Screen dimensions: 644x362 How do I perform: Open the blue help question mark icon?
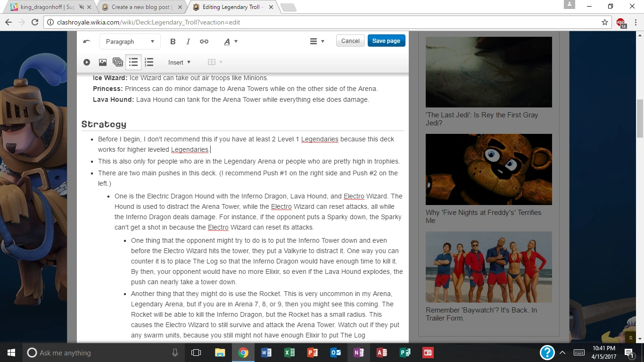[547, 353]
